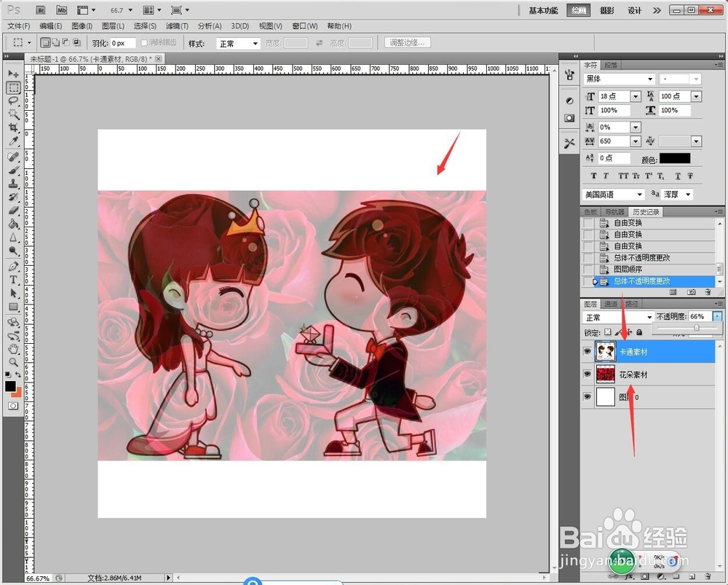This screenshot has width=728, height=585.
Task: Hide the 花朵素材 layer
Action: (587, 374)
